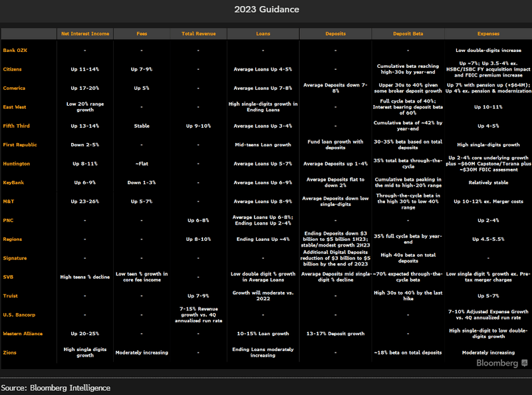Select "Up 17-20%" in the Comerica row
Image resolution: width=532 pixels, height=395 pixels.
click(x=85, y=88)
